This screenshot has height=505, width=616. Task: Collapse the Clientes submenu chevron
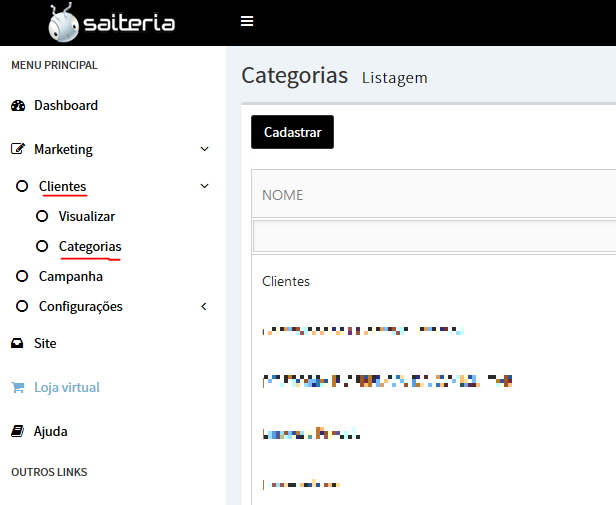(x=204, y=186)
